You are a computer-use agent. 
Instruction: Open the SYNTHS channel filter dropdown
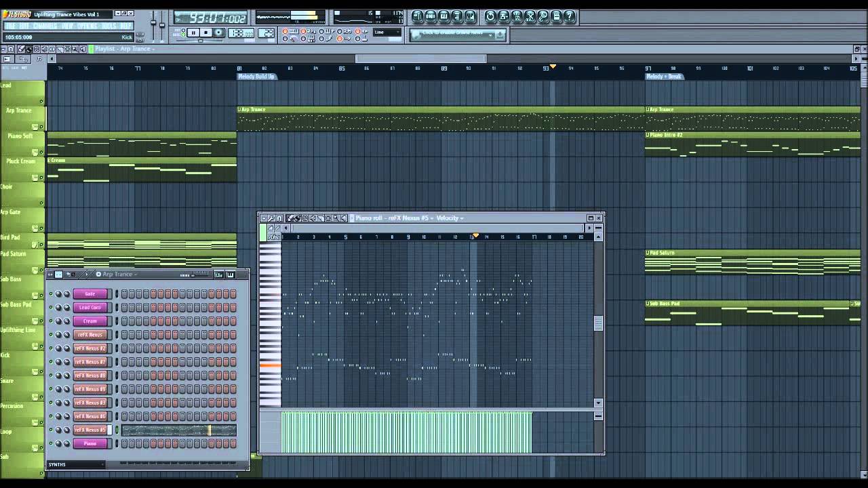tap(76, 464)
